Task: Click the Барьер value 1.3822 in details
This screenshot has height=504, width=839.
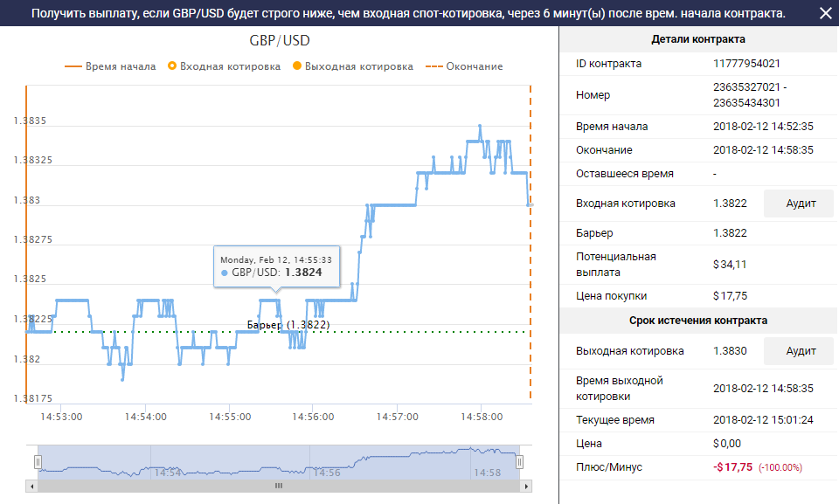Action: click(x=730, y=233)
